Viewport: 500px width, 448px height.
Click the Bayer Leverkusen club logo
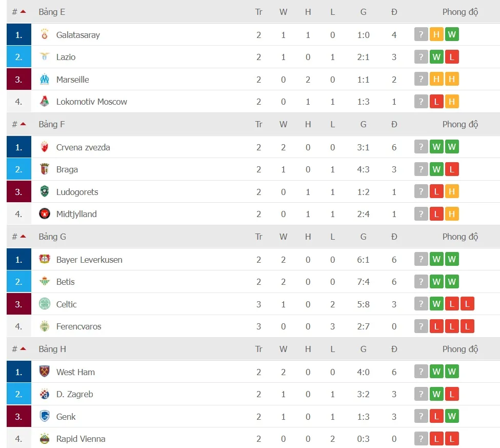tap(44, 260)
